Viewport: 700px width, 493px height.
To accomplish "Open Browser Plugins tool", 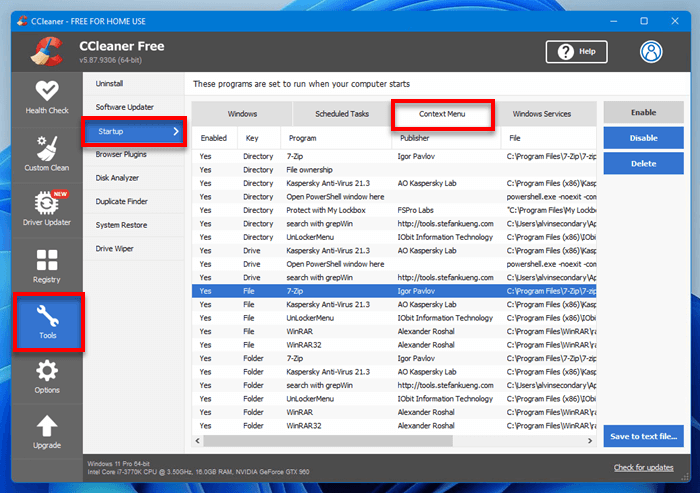I will point(133,155).
